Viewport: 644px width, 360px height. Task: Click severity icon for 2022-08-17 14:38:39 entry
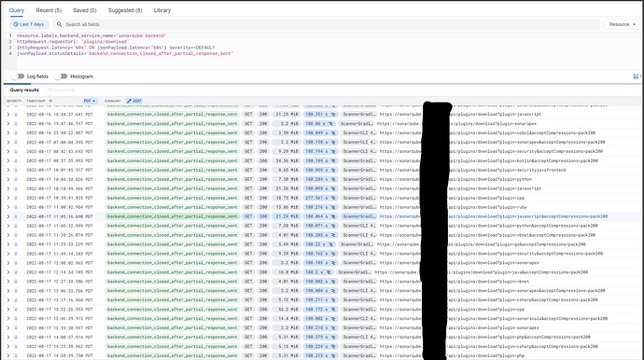click(16, 355)
